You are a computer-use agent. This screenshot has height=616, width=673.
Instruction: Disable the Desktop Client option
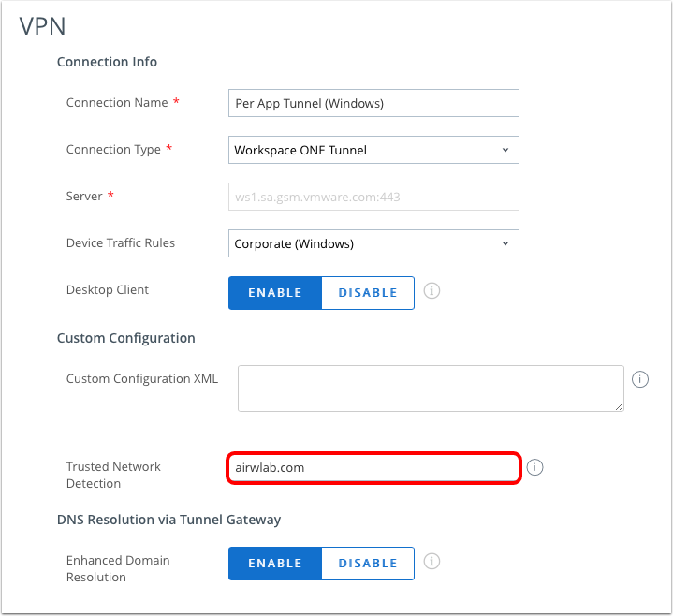tap(368, 293)
